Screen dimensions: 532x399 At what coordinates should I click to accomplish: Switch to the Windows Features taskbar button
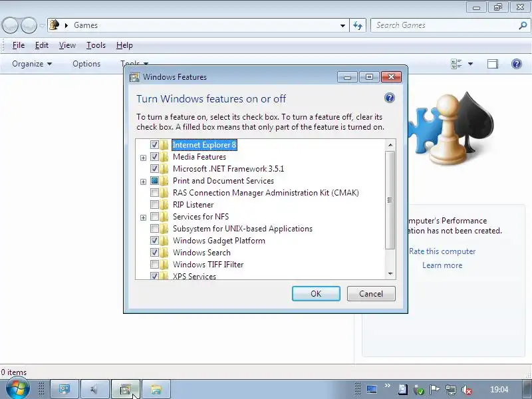pos(125,389)
